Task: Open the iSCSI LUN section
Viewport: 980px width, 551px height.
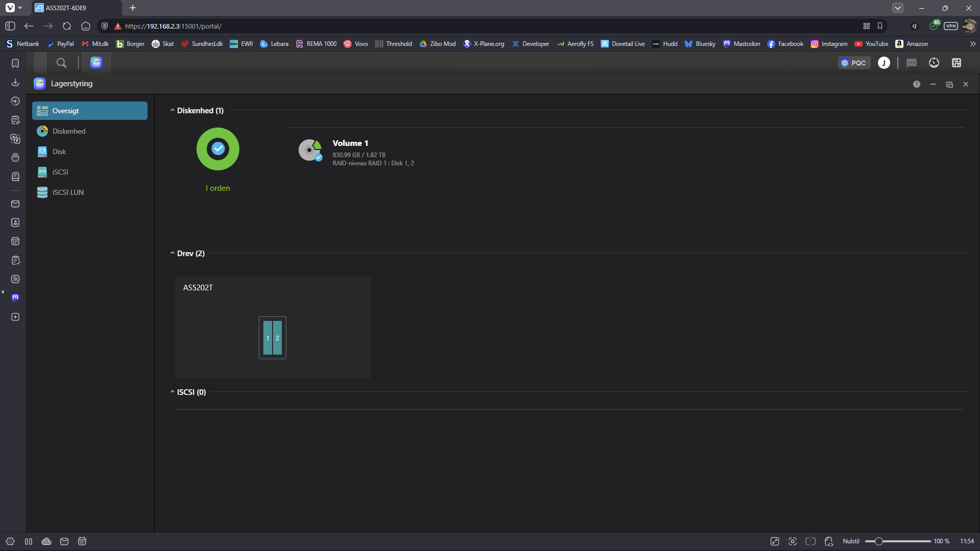Action: 68,192
